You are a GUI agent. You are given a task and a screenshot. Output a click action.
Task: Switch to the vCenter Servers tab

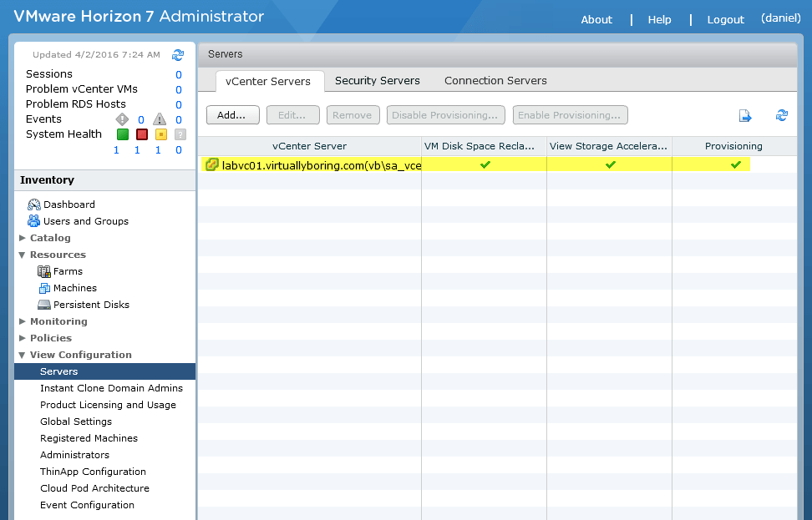[x=268, y=81]
